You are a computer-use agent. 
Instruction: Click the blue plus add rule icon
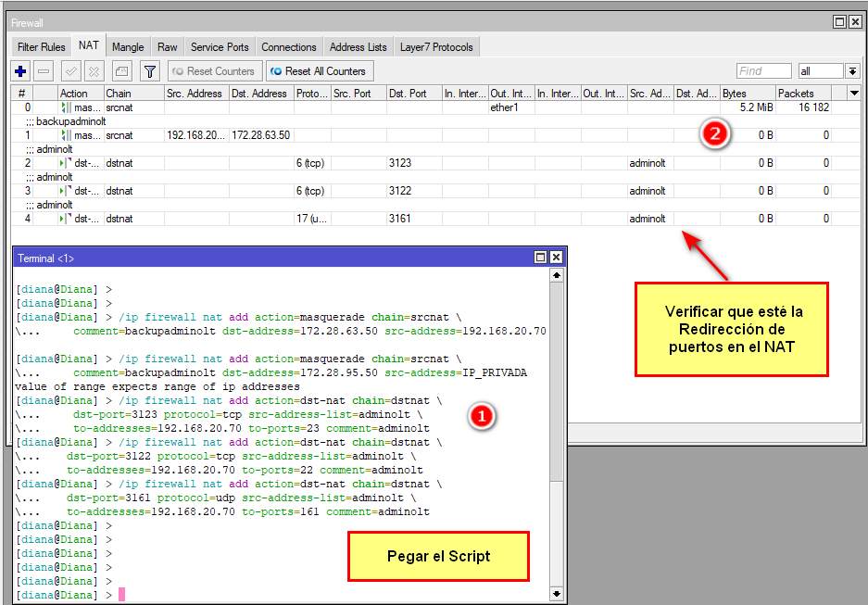[x=21, y=71]
